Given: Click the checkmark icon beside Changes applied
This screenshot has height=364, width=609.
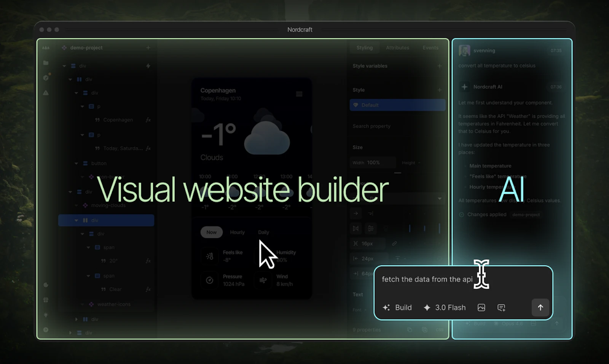Looking at the screenshot, I should (462, 215).
